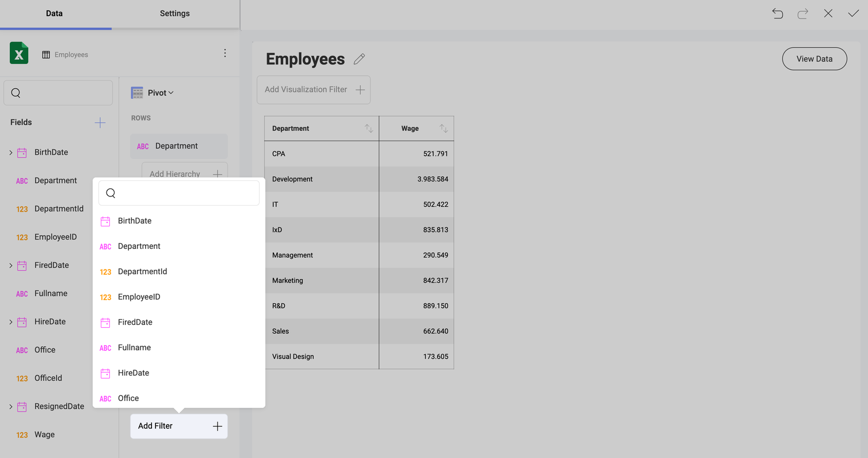Image resolution: width=868 pixels, height=458 pixels.
Task: Click the fields search box
Action: click(58, 93)
